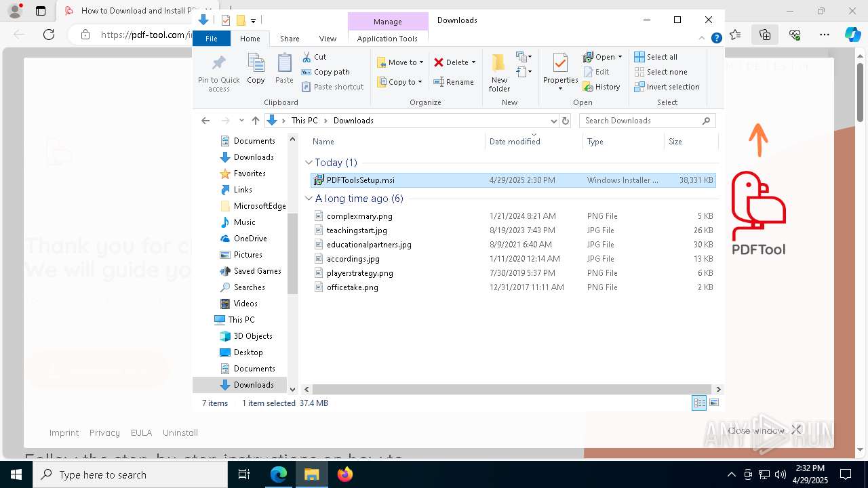Click Uninstall link in Edge page

point(180,432)
